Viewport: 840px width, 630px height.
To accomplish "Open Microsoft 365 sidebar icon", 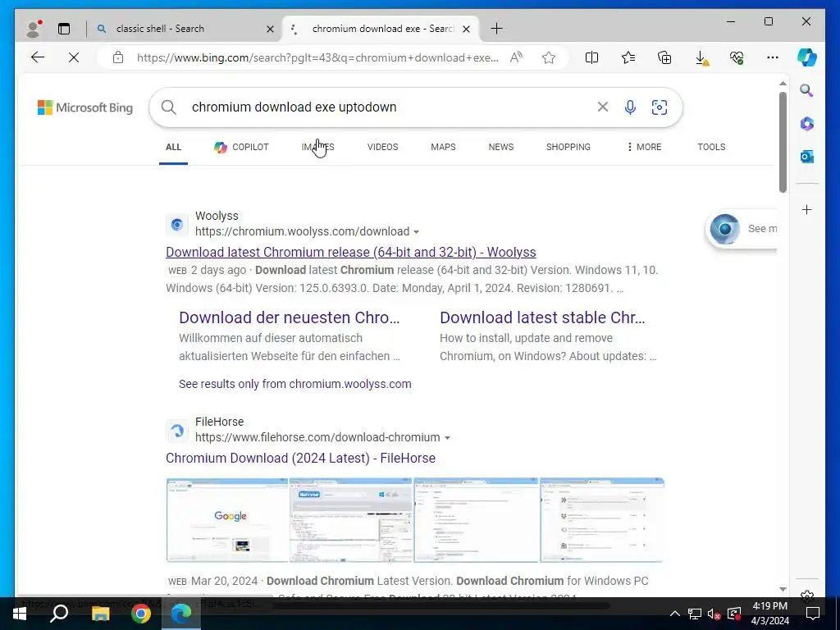I will pos(807,124).
